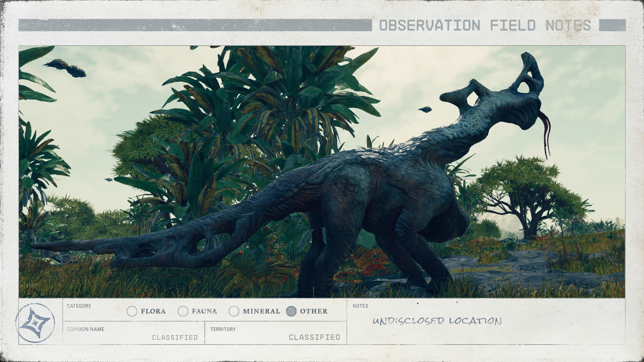Click the handwritten 'Undisclosed Location' note
This screenshot has width=644, height=362.
(x=437, y=321)
